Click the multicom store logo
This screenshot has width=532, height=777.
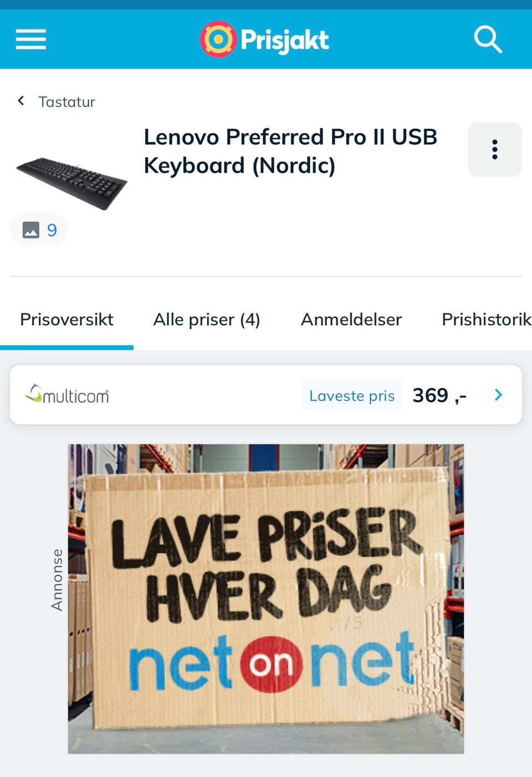(x=67, y=395)
